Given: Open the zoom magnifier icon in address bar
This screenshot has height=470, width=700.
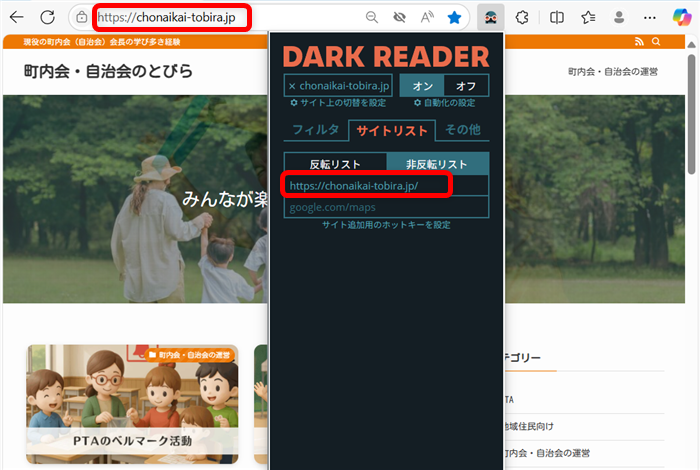Looking at the screenshot, I should [372, 17].
